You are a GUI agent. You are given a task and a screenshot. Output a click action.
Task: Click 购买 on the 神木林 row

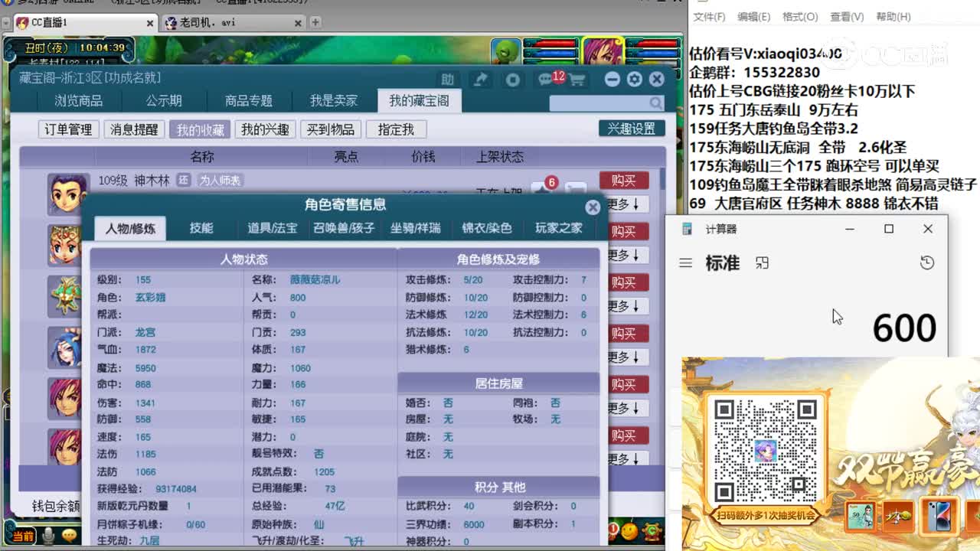pyautogui.click(x=624, y=181)
